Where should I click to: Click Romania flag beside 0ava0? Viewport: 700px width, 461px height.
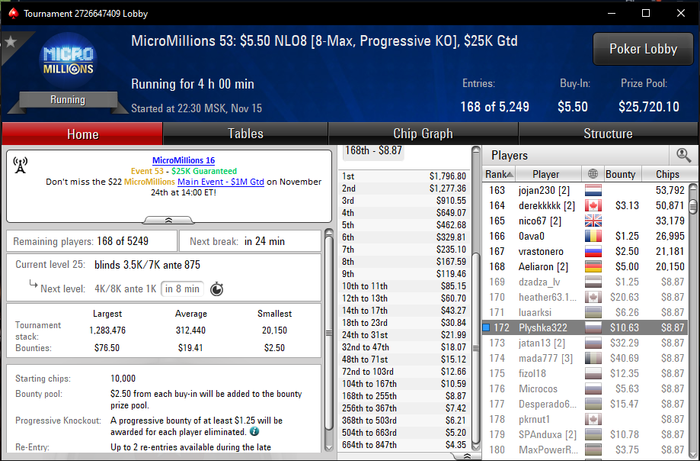593,236
